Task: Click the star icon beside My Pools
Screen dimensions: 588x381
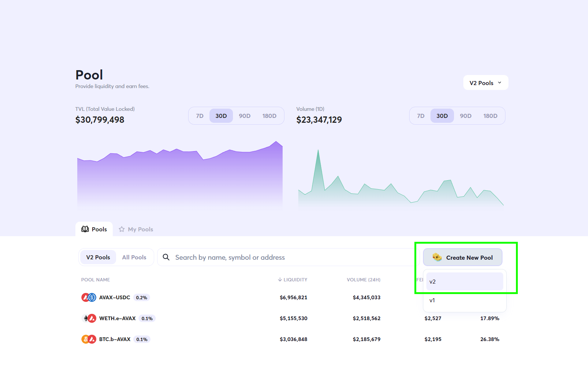Action: 122,229
